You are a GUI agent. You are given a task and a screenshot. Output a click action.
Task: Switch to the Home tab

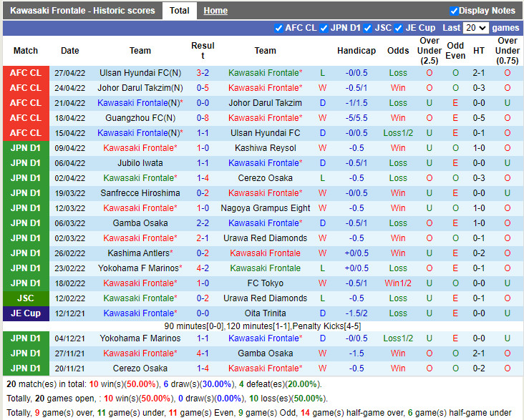coord(215,11)
